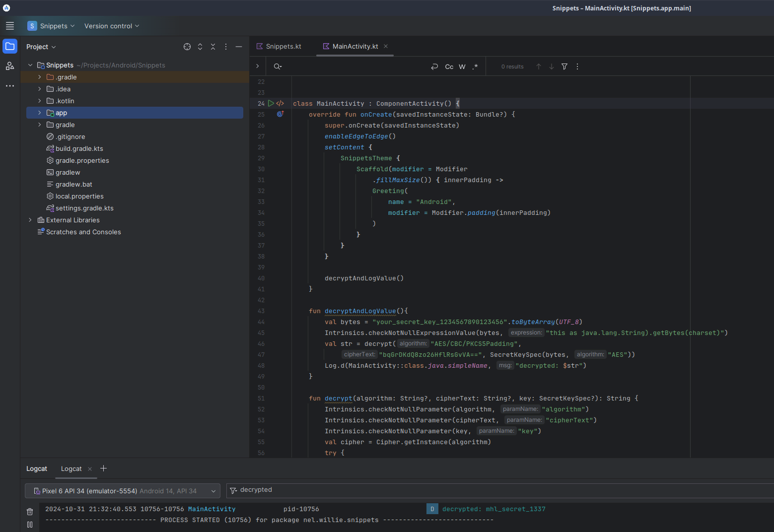This screenshot has height=532, width=774.
Task: Expand the .gradle folder
Action: (40, 77)
